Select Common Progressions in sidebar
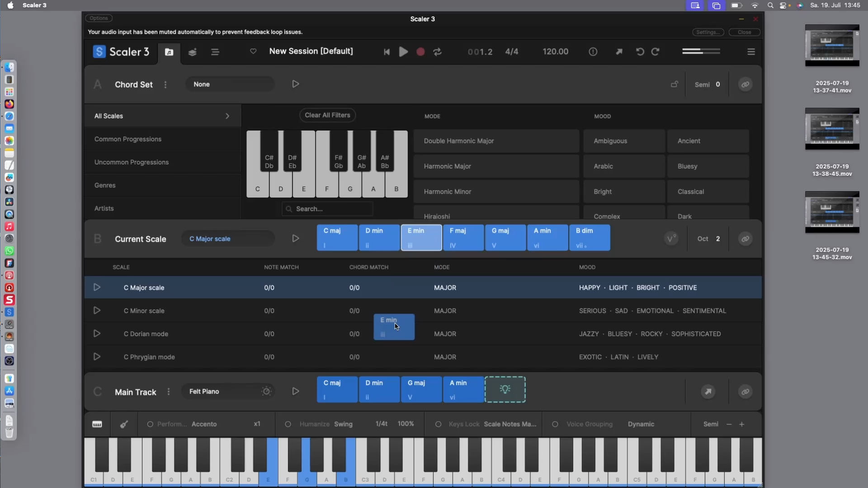The height and width of the screenshot is (488, 868). (x=128, y=139)
